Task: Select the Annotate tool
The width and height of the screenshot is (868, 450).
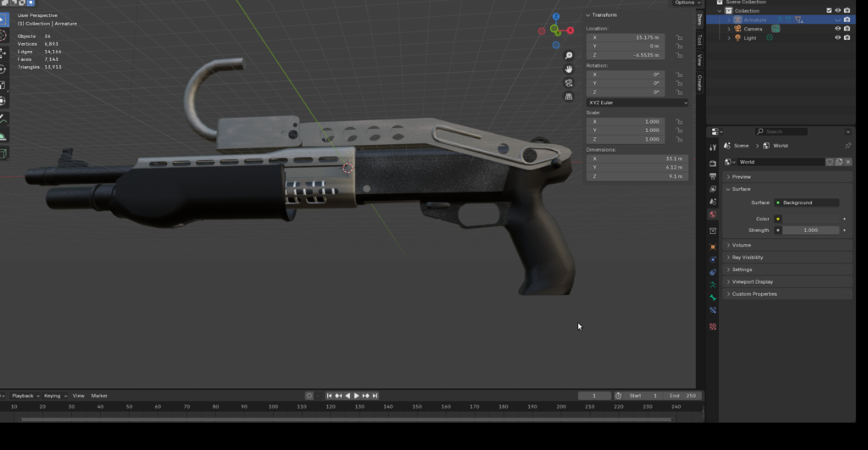Action: 3,119
